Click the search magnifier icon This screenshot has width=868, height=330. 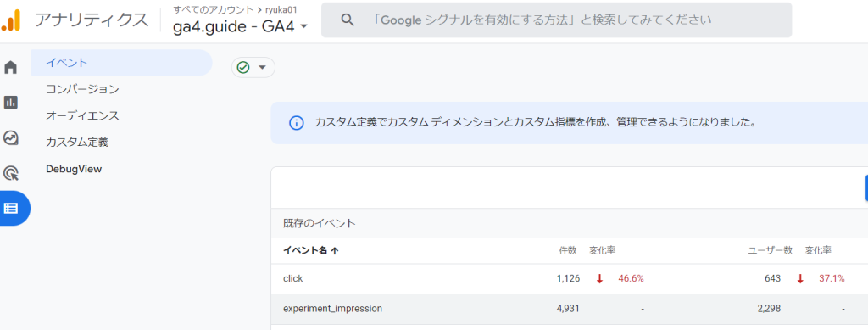347,20
